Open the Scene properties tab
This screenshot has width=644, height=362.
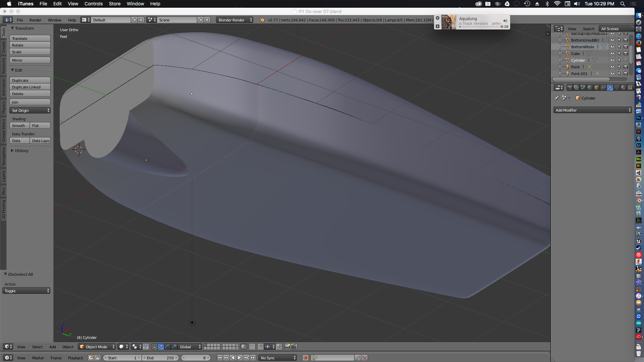coord(583,87)
